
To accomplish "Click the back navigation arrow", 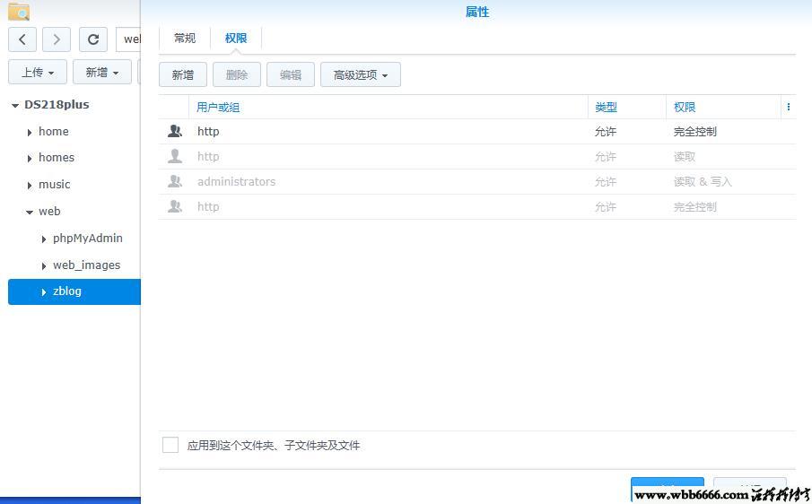I will [22, 39].
